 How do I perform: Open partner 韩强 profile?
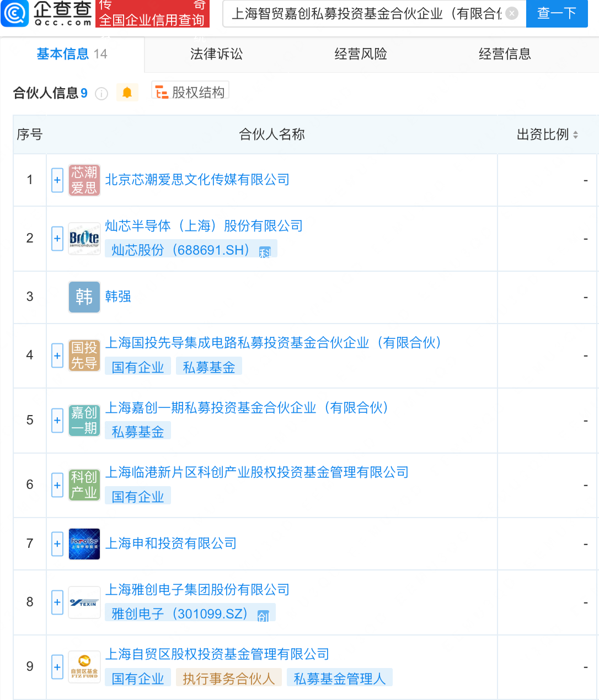click(118, 297)
